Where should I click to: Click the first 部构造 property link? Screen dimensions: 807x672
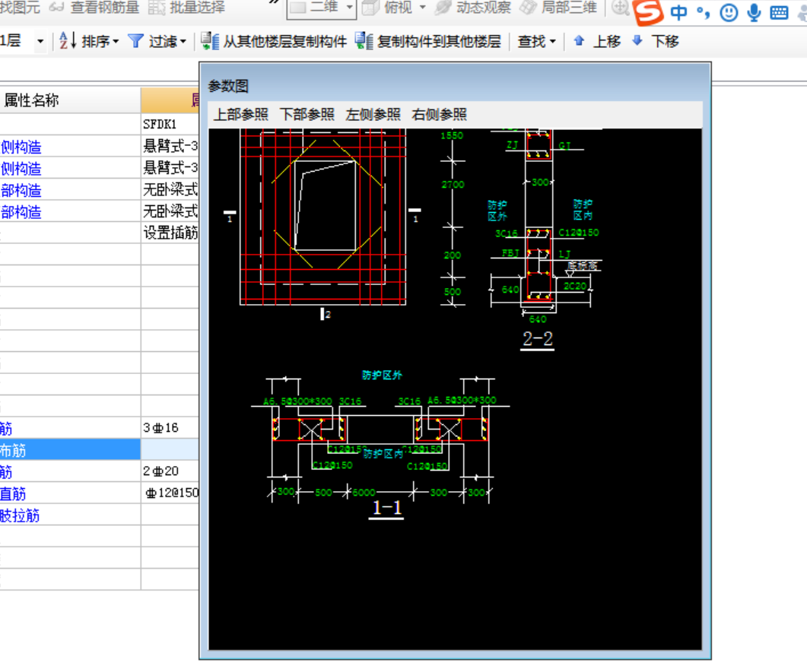(x=21, y=190)
